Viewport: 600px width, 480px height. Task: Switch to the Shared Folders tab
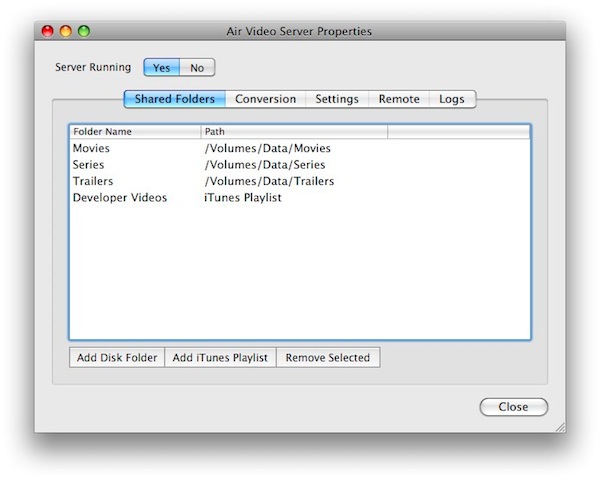175,99
